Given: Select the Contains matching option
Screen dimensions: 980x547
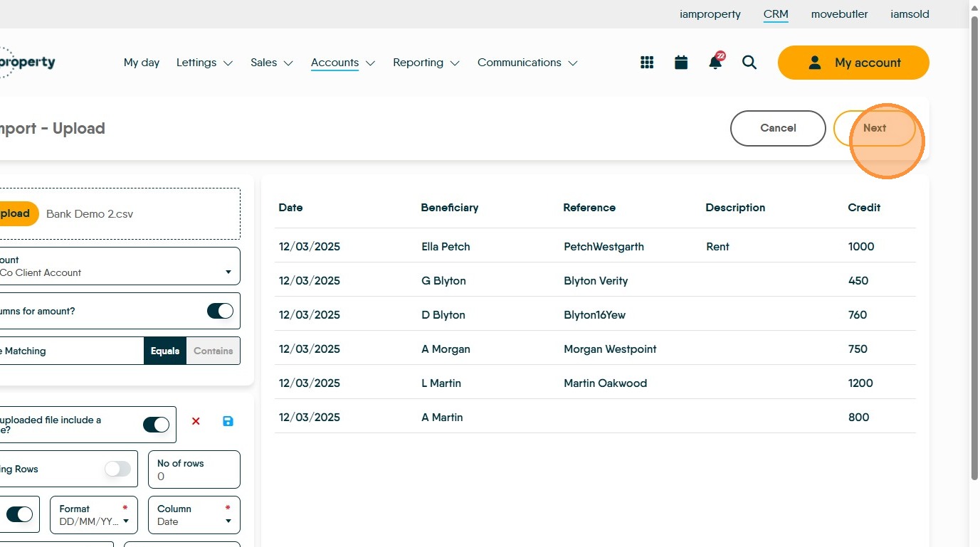Looking at the screenshot, I should click(x=213, y=351).
